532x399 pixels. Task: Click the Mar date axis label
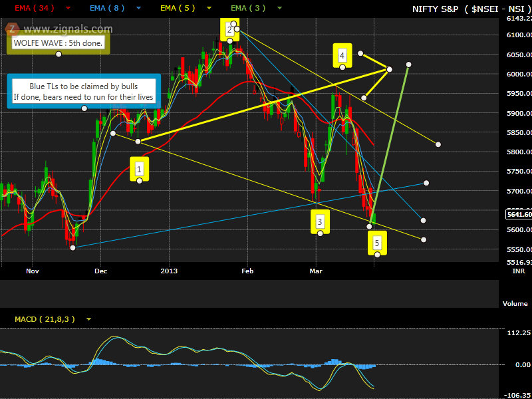coord(316,271)
